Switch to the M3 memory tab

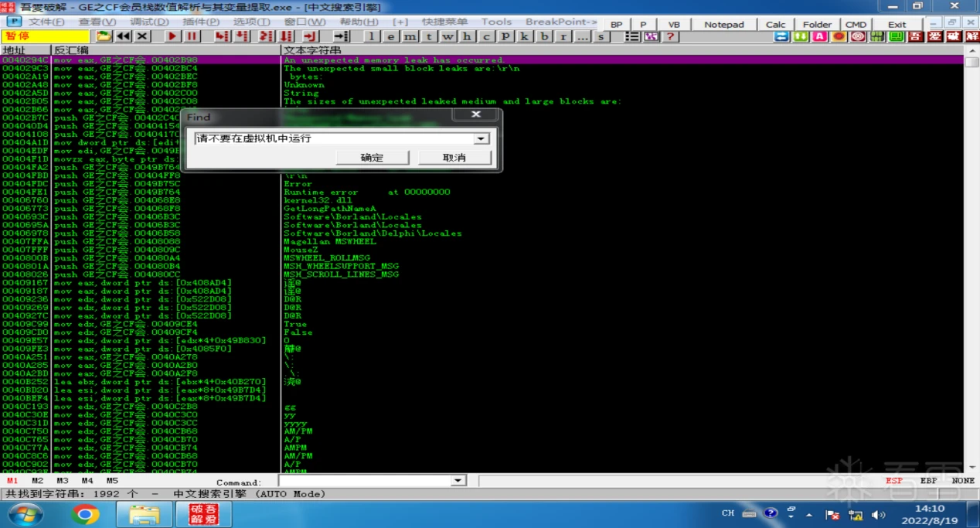(63, 481)
